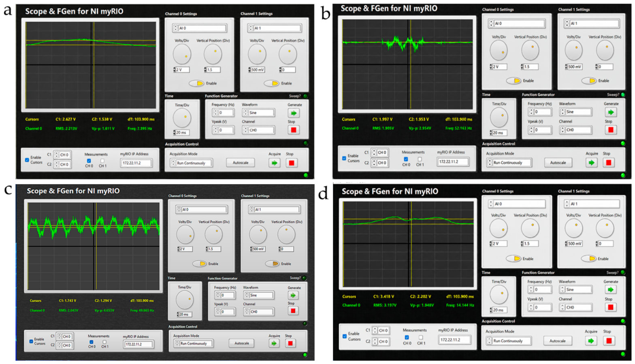This screenshot has height=364, width=635.
Task: Click green Generate arrow in panel b
Action: coord(611,112)
